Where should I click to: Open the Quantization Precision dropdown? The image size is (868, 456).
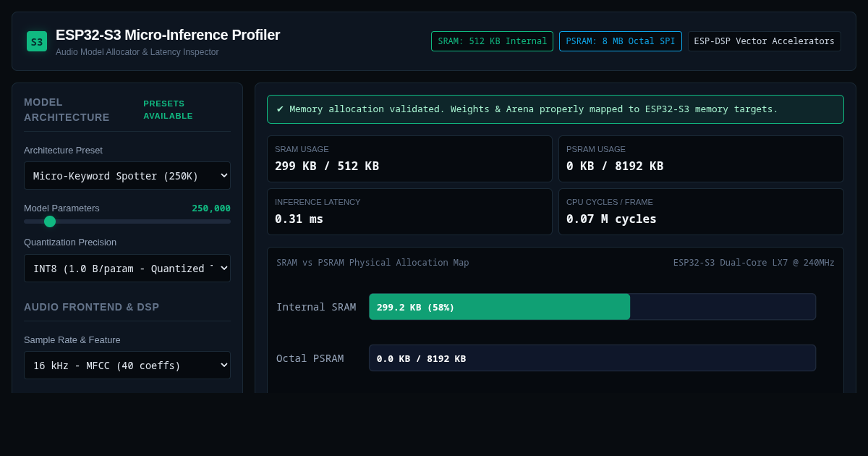click(127, 269)
